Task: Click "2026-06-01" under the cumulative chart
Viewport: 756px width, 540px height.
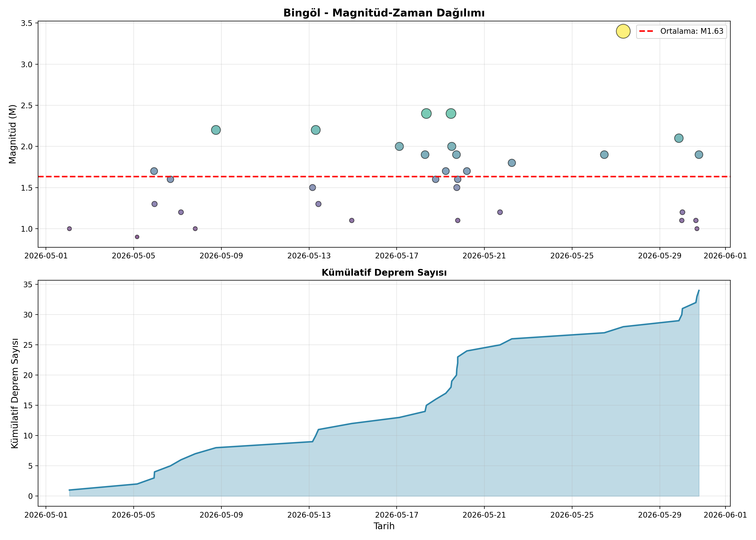Action: [x=726, y=515]
